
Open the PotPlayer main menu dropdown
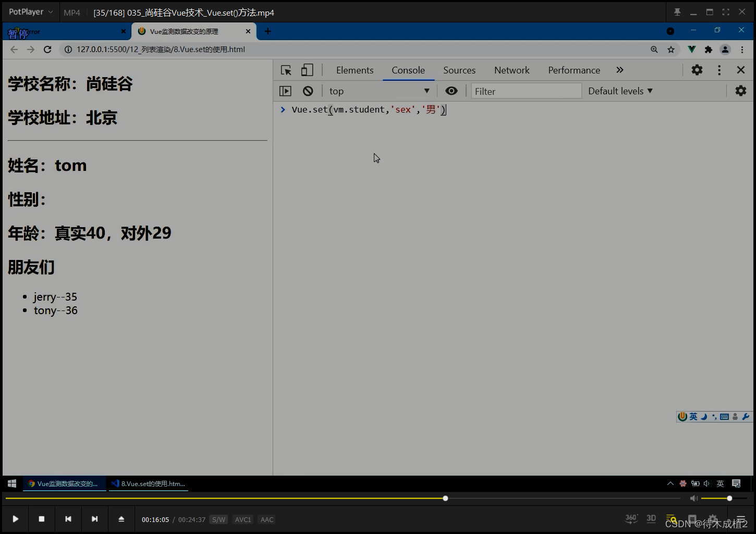30,12
